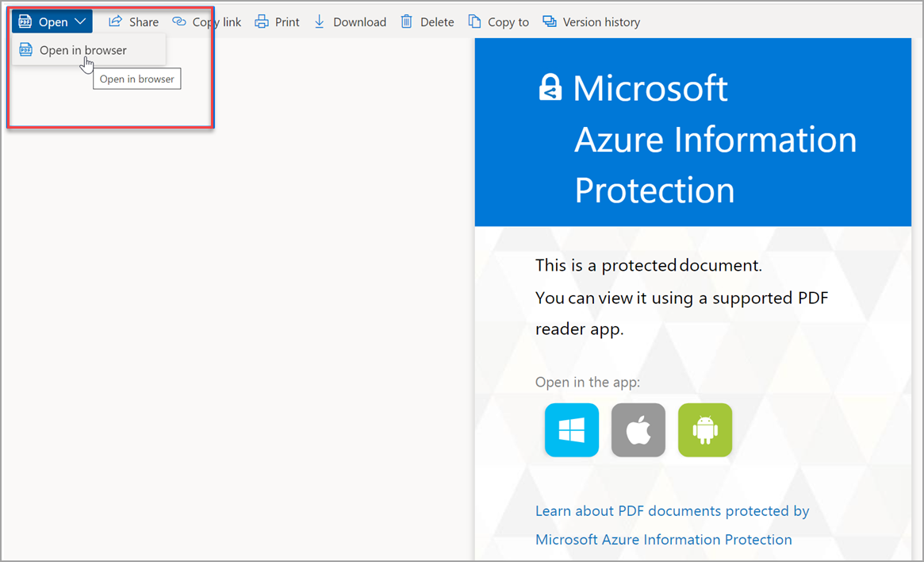Click the Open in browser tooltip label
Screen dimensions: 924x562
[x=136, y=79]
